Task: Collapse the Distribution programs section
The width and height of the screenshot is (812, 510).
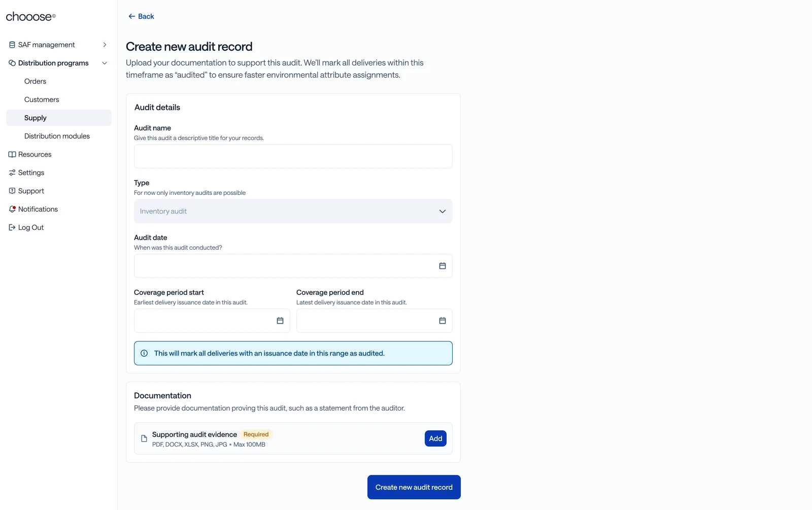Action: (x=105, y=63)
